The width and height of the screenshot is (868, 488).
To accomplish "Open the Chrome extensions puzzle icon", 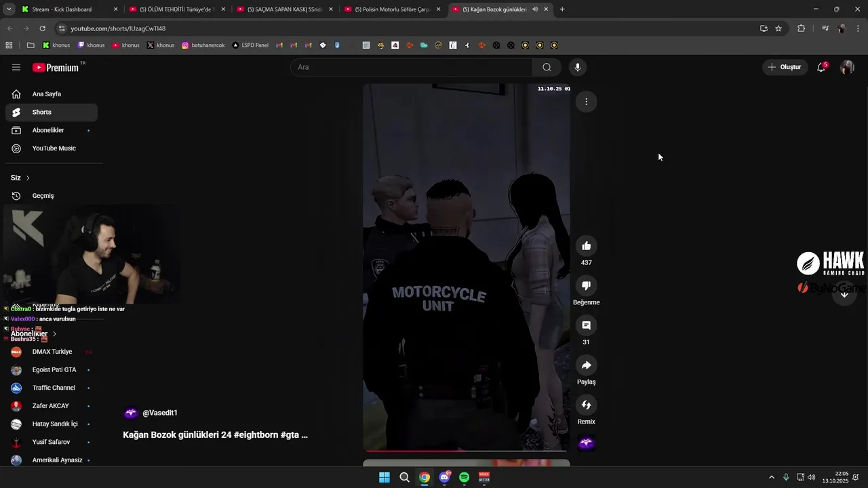I will click(802, 28).
